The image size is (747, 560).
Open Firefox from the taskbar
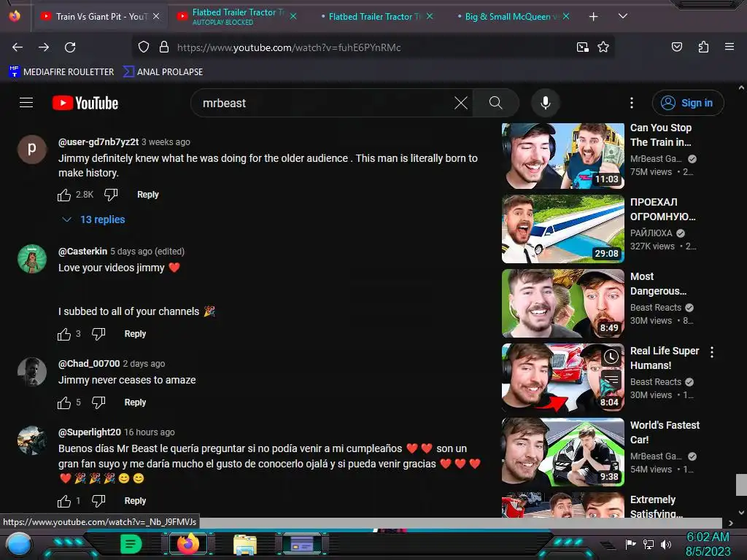click(188, 544)
